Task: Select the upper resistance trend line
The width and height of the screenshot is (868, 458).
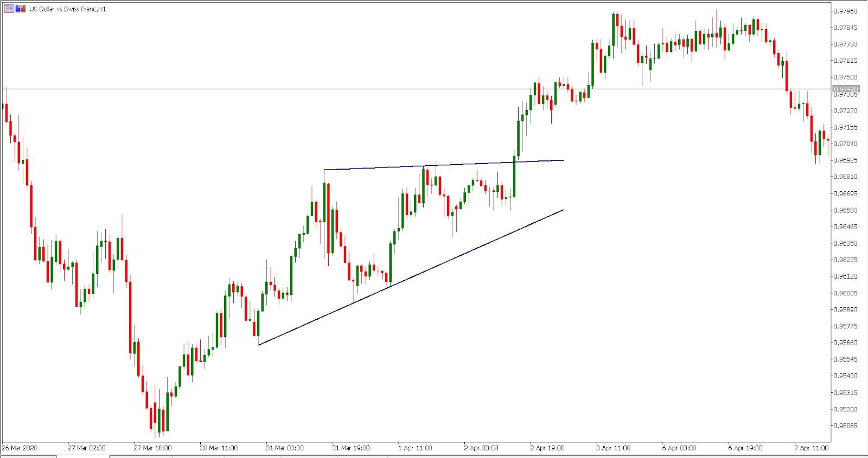Action: click(444, 165)
